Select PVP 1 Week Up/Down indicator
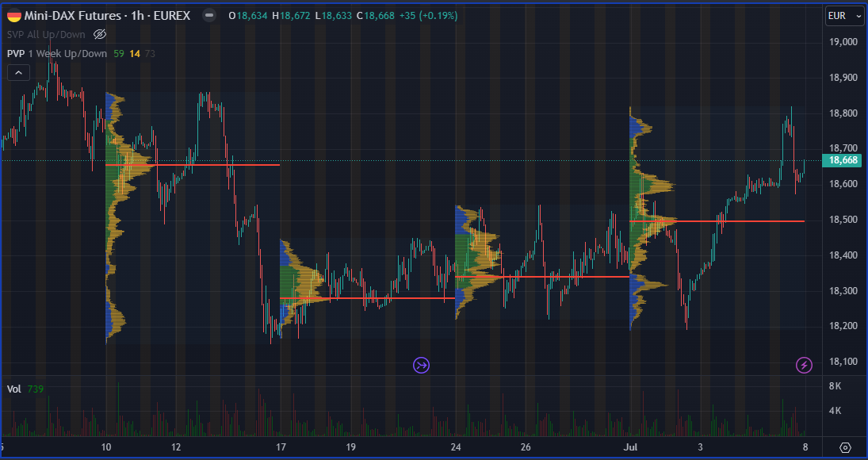The image size is (868, 460). (x=56, y=54)
